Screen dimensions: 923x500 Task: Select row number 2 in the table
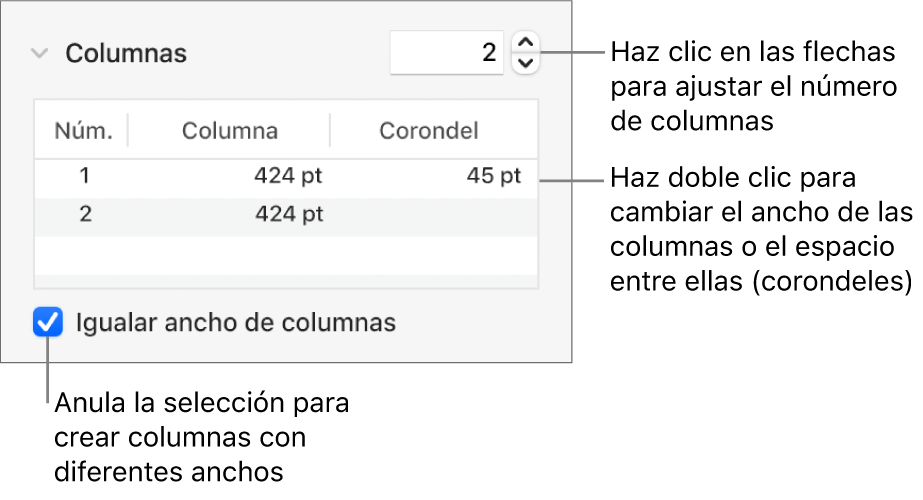tap(85, 213)
